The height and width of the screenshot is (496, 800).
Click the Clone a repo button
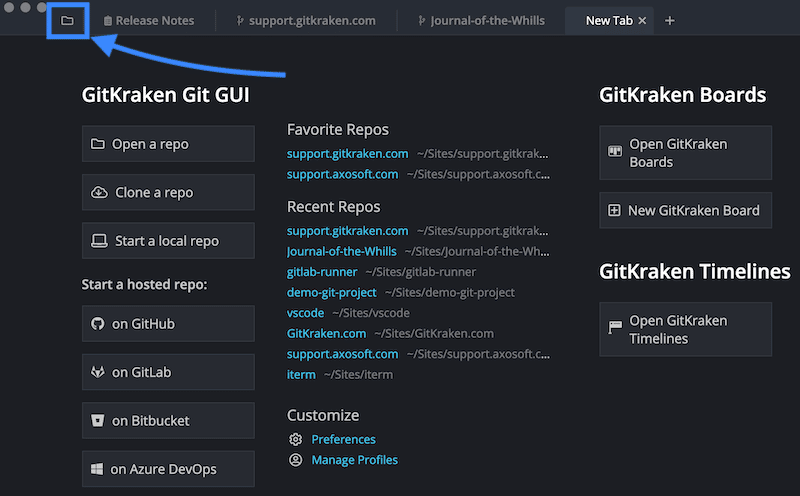coord(168,192)
